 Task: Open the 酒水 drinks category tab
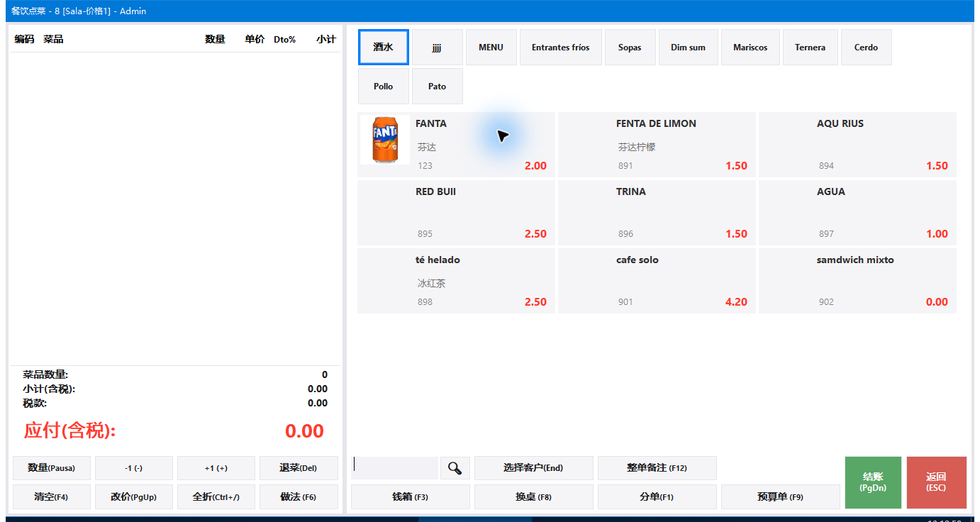384,48
